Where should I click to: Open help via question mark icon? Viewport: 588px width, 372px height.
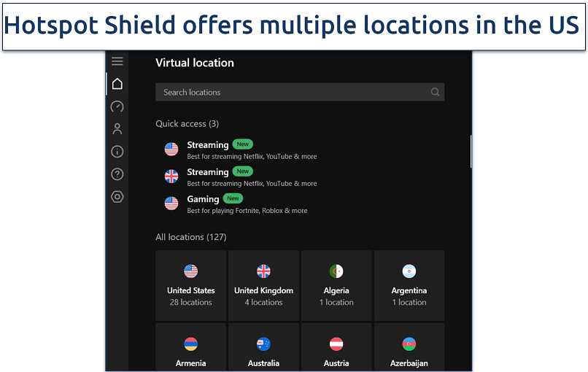117,174
